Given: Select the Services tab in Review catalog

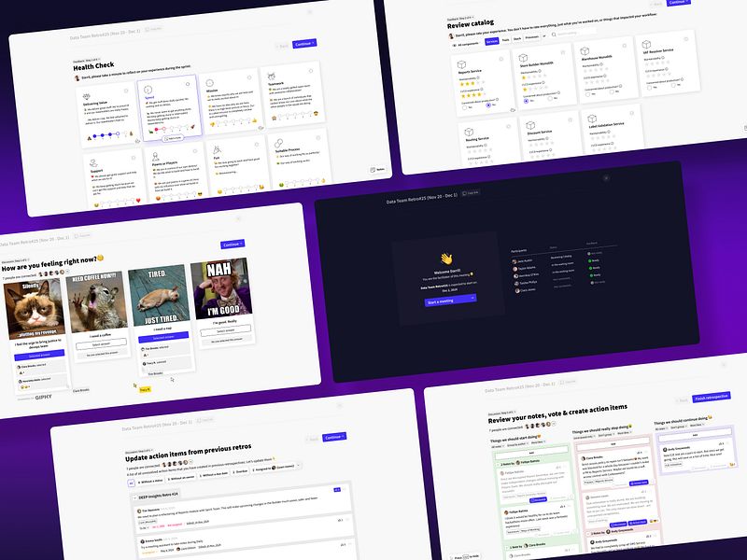Looking at the screenshot, I should point(492,41).
